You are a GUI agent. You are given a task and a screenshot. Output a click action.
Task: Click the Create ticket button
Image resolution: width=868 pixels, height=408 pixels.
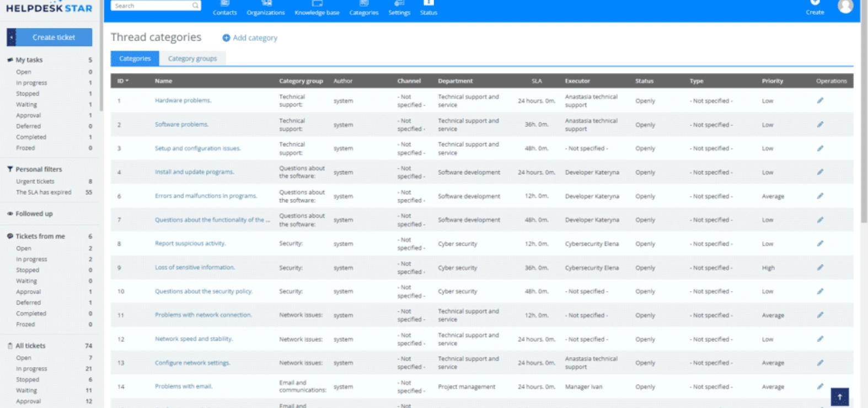point(54,37)
